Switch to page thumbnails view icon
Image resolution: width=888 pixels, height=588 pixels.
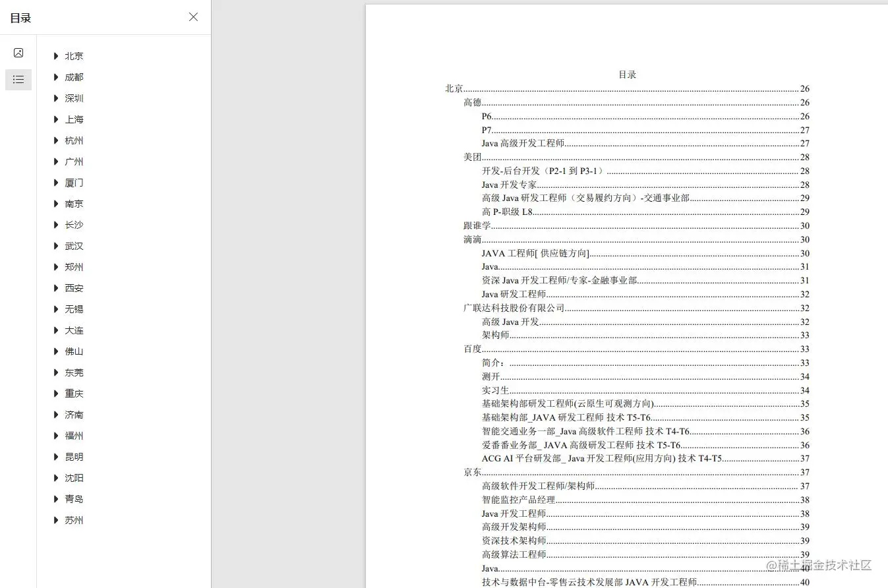[x=18, y=53]
